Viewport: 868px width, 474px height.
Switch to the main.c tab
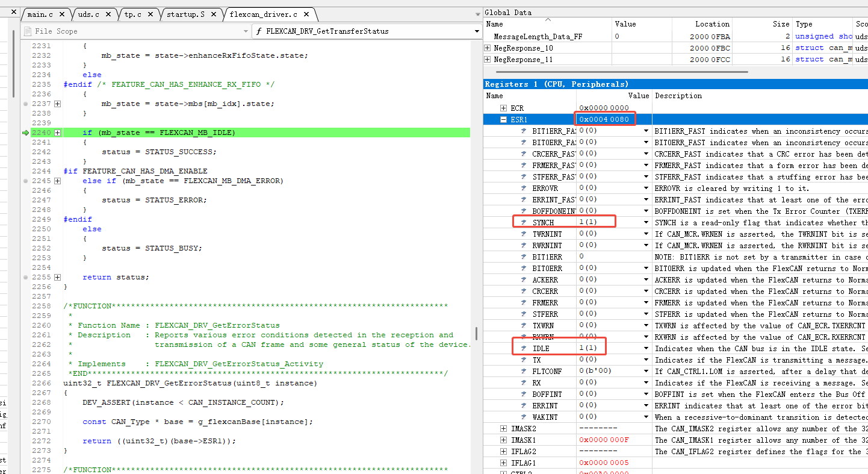tap(45, 14)
